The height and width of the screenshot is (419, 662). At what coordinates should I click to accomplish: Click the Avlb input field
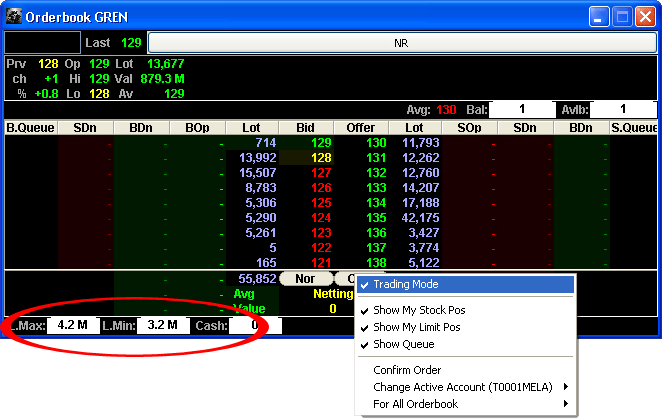[623, 109]
